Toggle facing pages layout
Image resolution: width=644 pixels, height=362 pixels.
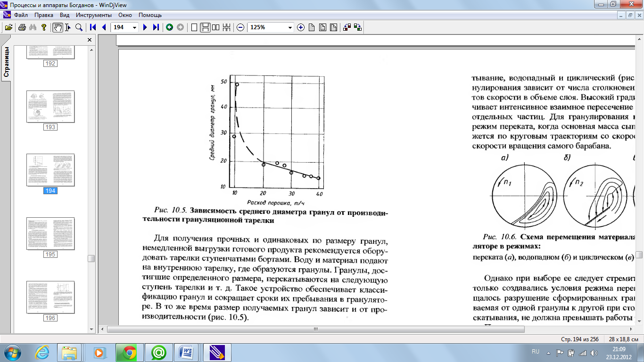(216, 27)
